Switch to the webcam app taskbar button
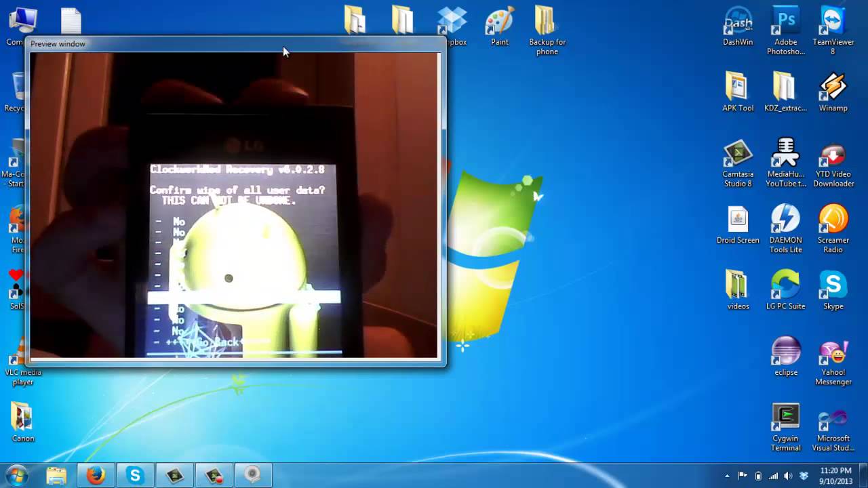The width and height of the screenshot is (868, 488). pos(253,476)
